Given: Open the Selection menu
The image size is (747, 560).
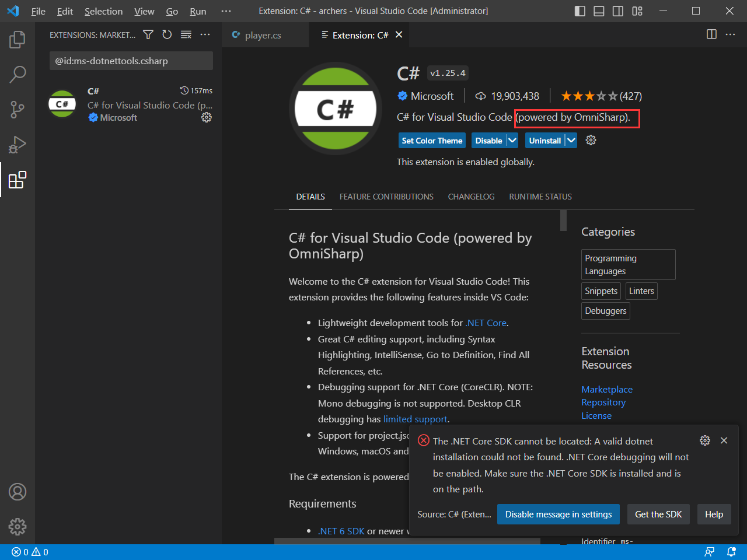Looking at the screenshot, I should pos(103,11).
